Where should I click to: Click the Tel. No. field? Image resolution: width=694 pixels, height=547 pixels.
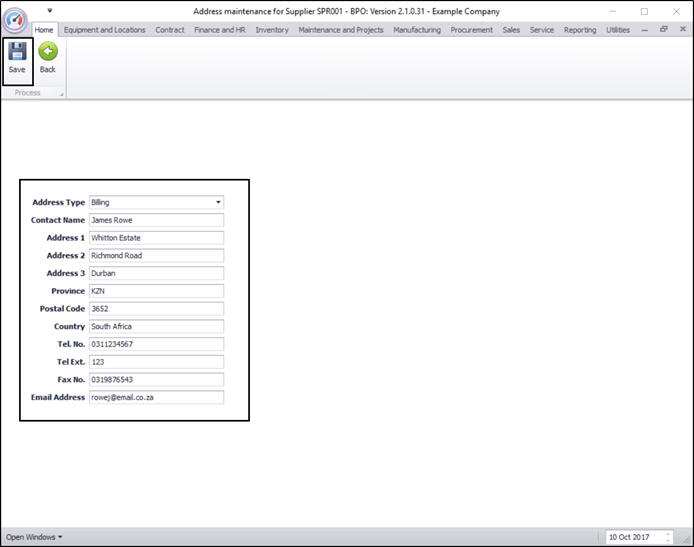pos(157,344)
